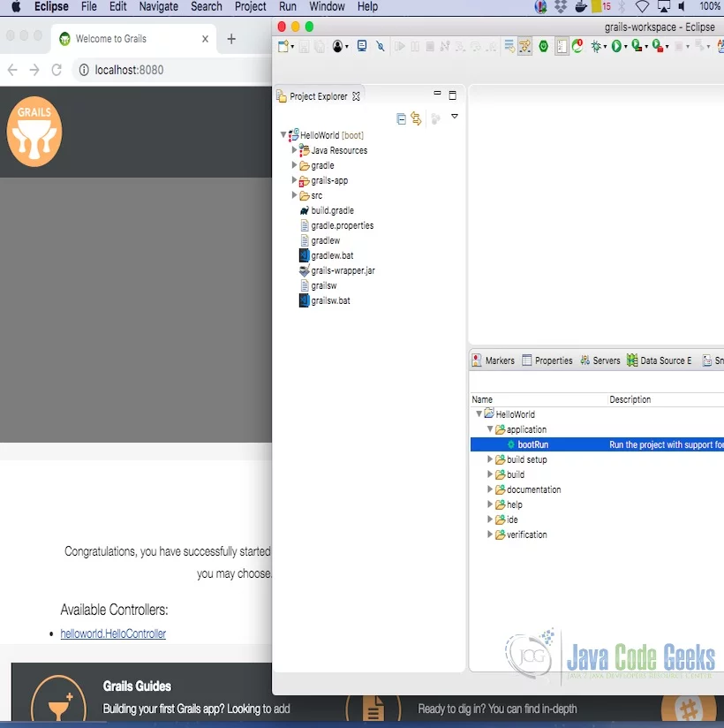Viewport: 724px width, 728px height.
Task: Click the Debug bug icon
Action: tap(596, 47)
